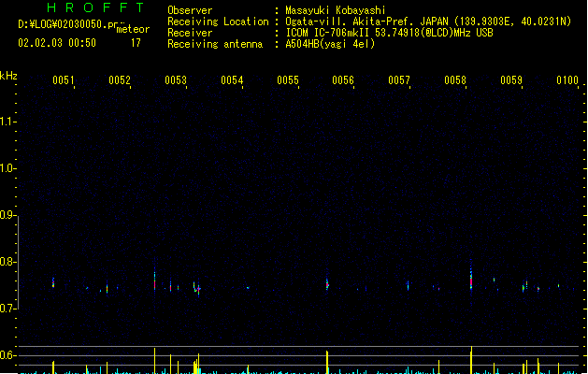Click the 0055 time marker
Viewport: 588px width, 374px height.
coord(288,80)
